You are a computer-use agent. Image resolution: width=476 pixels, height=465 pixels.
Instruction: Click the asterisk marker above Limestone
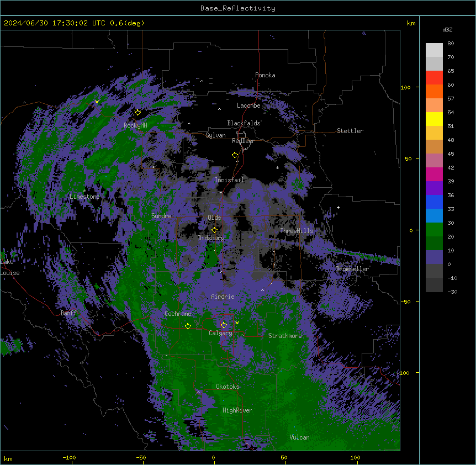(x=84, y=191)
